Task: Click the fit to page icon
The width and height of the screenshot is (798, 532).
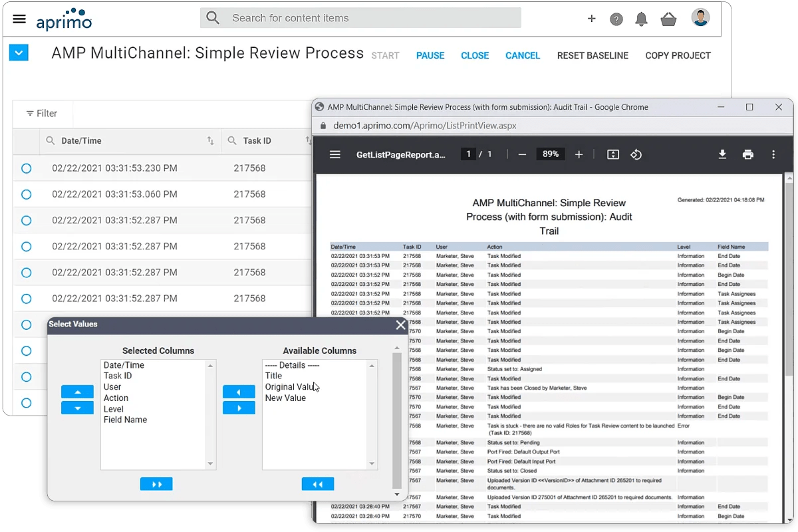Action: point(613,154)
